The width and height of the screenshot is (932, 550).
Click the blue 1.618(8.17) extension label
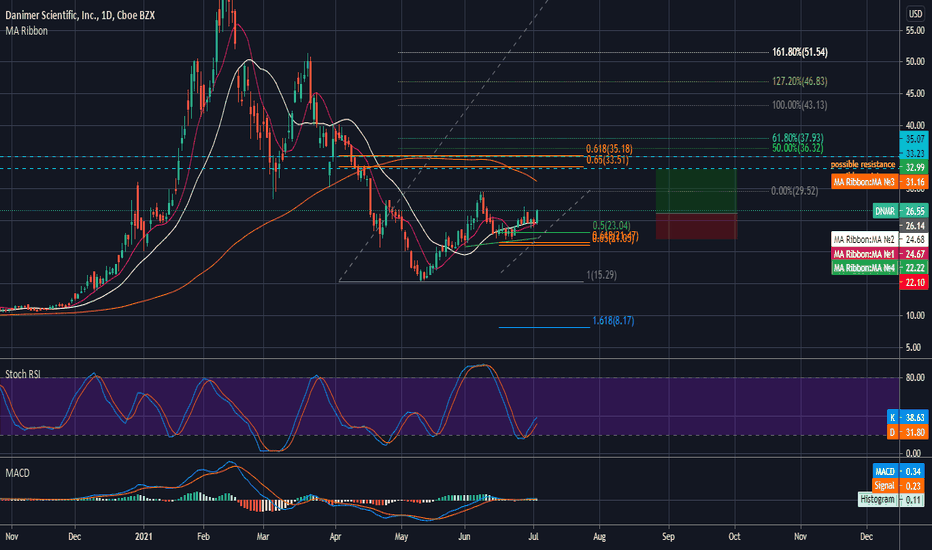click(613, 321)
